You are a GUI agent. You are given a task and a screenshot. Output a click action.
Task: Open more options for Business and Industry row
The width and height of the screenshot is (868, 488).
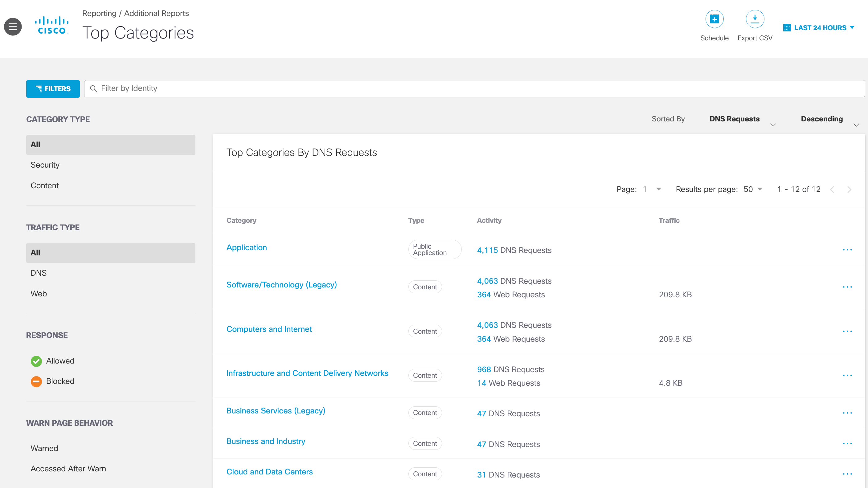[x=847, y=444]
